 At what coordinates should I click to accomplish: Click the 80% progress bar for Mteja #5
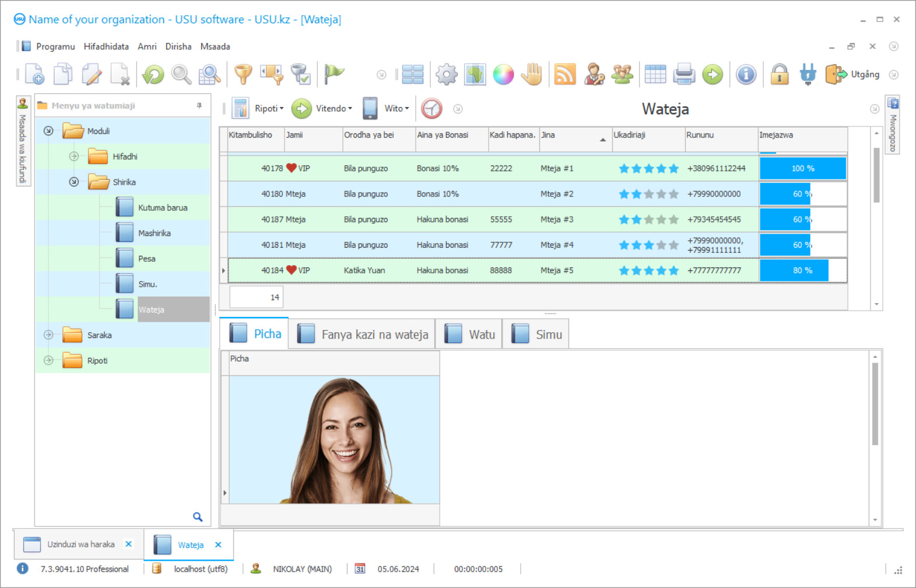point(802,270)
